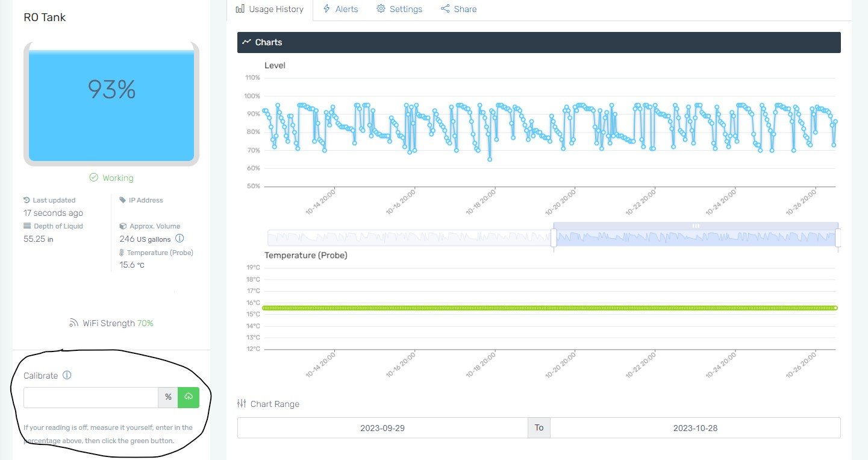Switch to the Alerts tab
Viewport: 868px width, 460px height.
[x=340, y=9]
